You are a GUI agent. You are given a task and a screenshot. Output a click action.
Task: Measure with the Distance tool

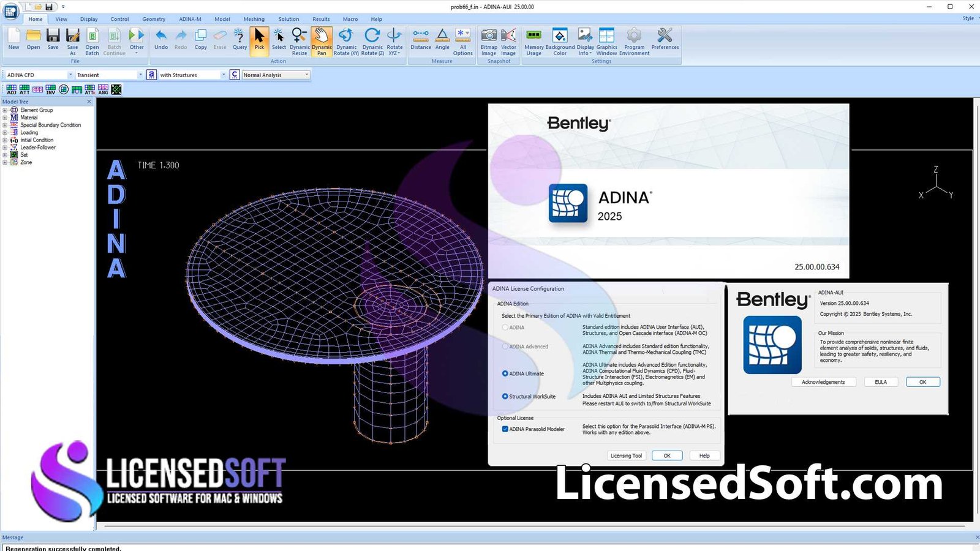click(421, 40)
